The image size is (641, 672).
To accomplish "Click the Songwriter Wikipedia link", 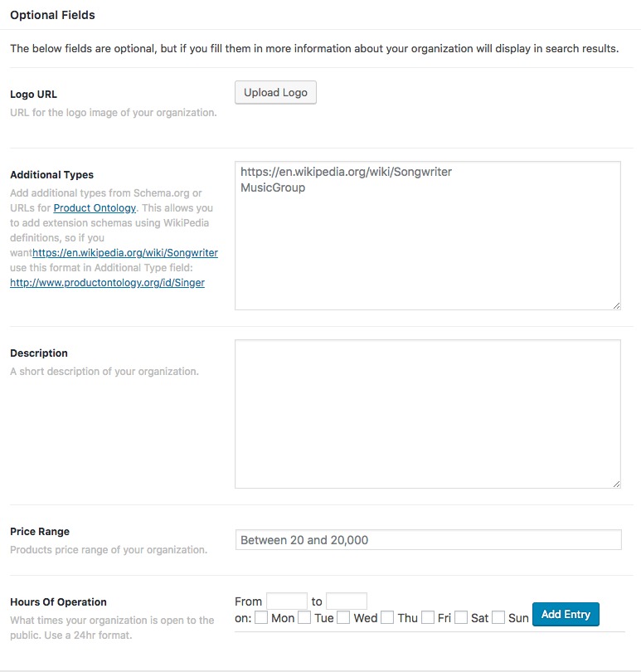I will [124, 252].
